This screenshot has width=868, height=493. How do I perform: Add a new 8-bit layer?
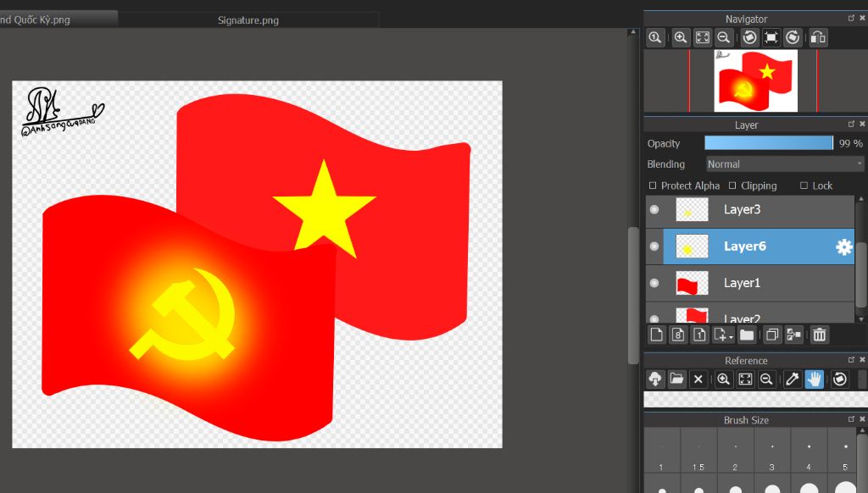(x=678, y=335)
